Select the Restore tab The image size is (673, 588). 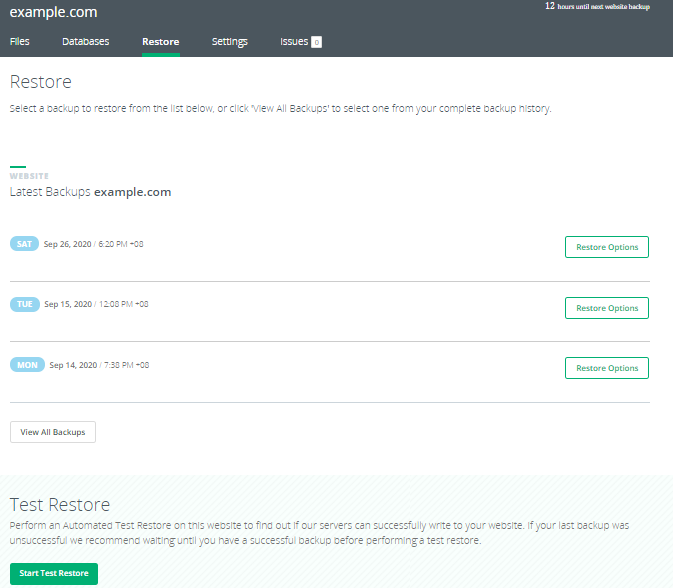point(160,42)
